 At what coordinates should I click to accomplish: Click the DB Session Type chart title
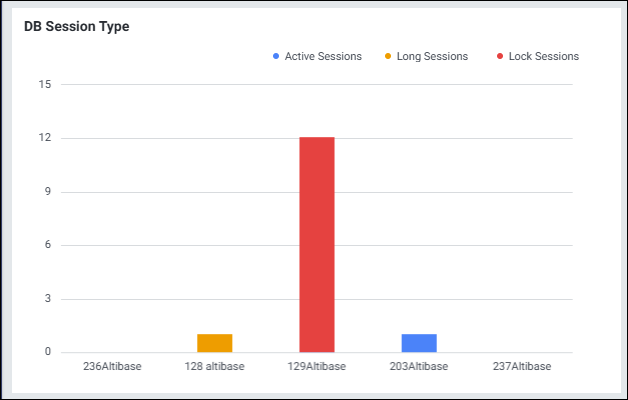pyautogui.click(x=77, y=26)
